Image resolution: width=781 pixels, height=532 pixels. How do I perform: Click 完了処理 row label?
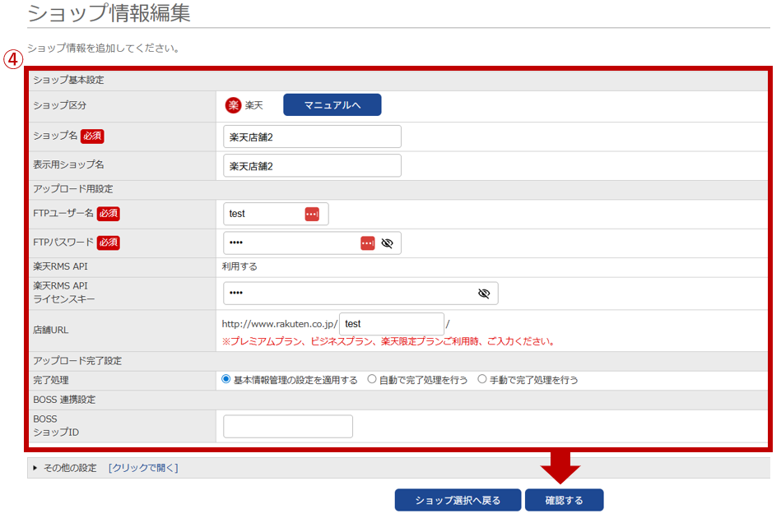pos(51,380)
